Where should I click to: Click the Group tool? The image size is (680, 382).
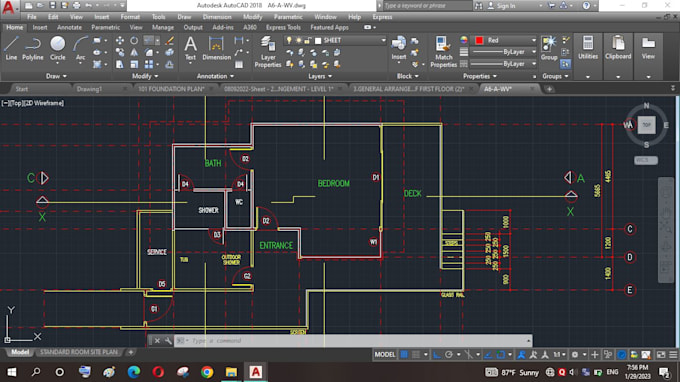point(549,48)
